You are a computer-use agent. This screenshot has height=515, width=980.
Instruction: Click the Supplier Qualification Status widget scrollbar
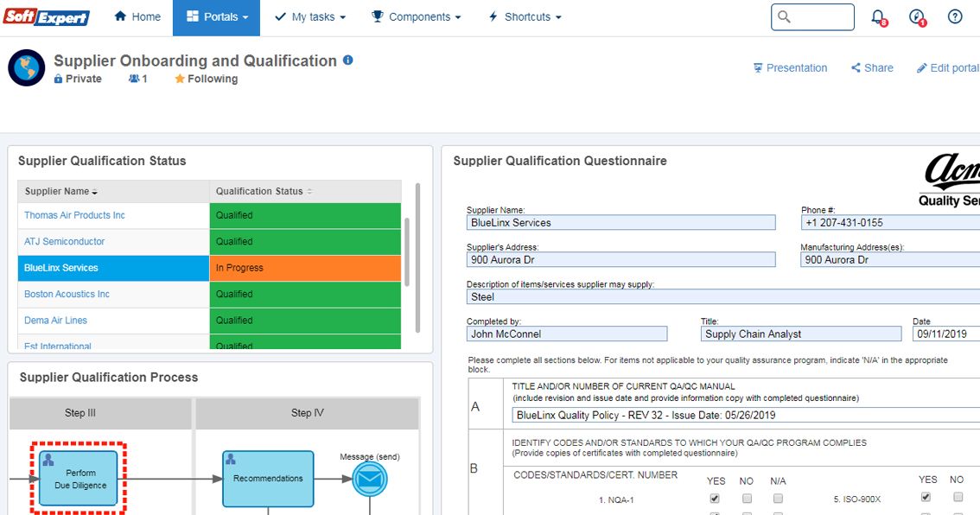[417, 257]
